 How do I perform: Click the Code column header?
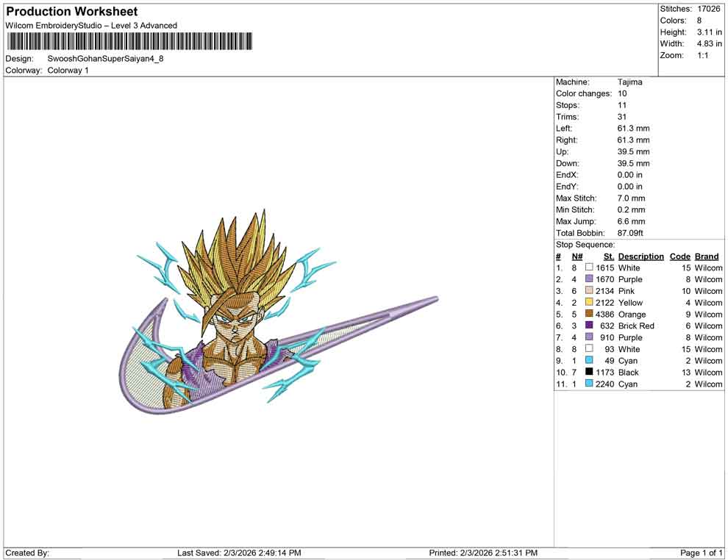click(x=680, y=256)
